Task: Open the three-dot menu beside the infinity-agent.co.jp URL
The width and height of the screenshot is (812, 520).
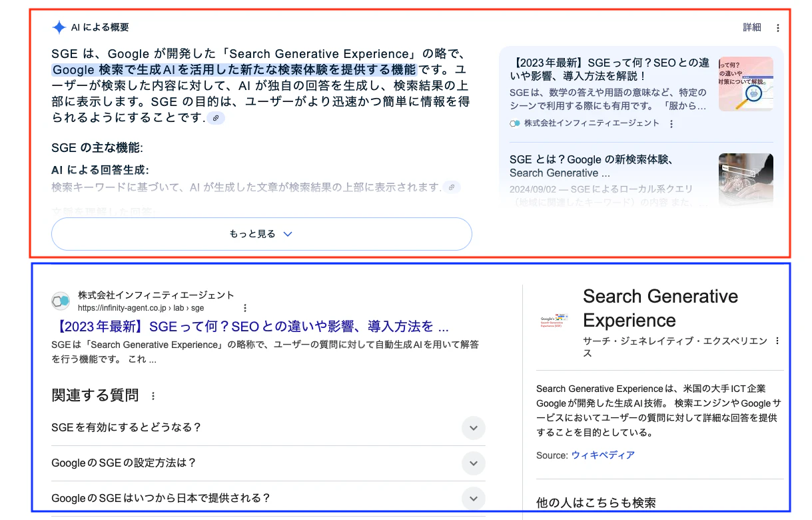Action: (x=245, y=308)
